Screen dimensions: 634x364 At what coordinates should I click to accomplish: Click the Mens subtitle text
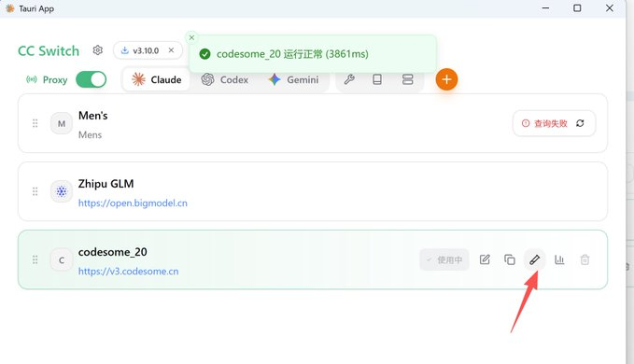point(90,135)
